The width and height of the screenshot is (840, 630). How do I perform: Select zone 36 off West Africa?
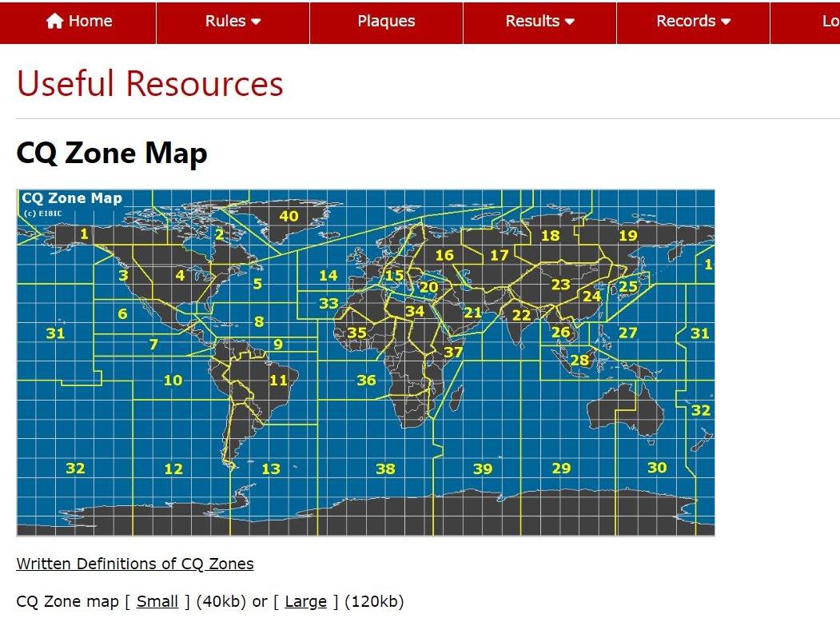(x=366, y=381)
